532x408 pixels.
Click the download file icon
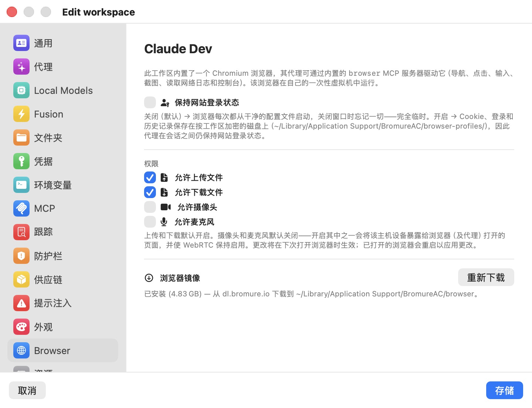point(164,193)
